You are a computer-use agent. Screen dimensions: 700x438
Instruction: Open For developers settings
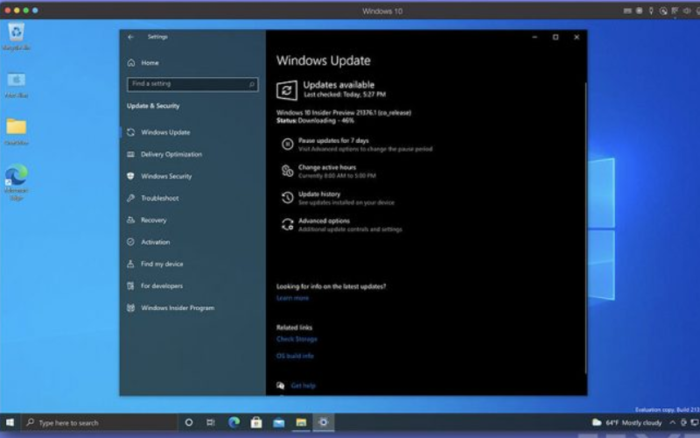[x=162, y=286]
